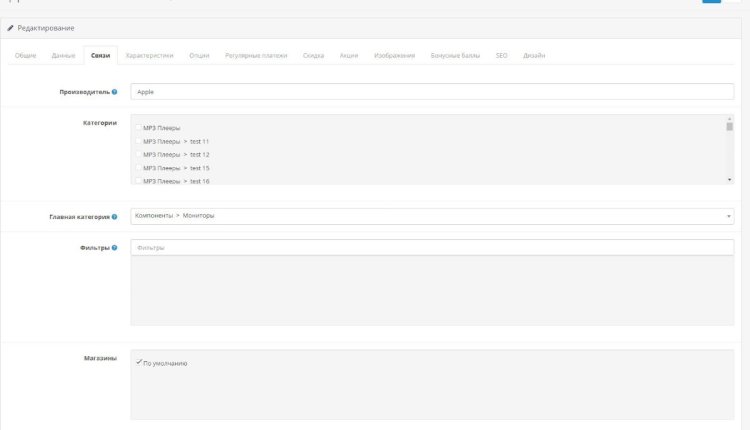Go to the Изображения tab
The height and width of the screenshot is (430, 750).
(x=394, y=55)
